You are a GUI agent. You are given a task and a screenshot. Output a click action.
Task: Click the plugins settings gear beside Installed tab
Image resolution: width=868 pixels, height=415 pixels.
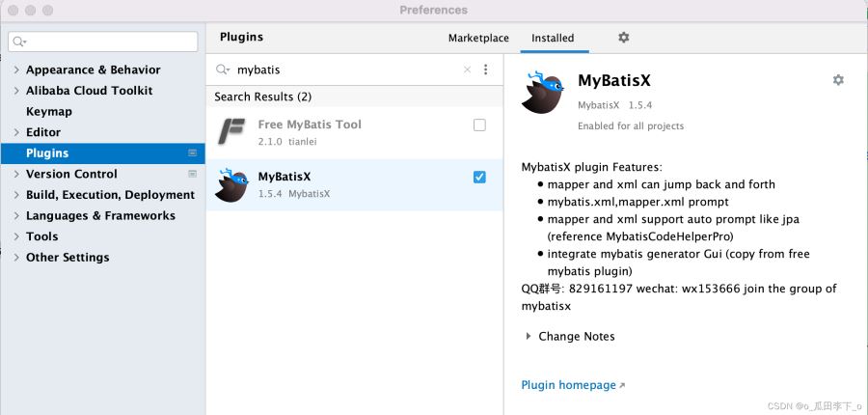point(623,37)
